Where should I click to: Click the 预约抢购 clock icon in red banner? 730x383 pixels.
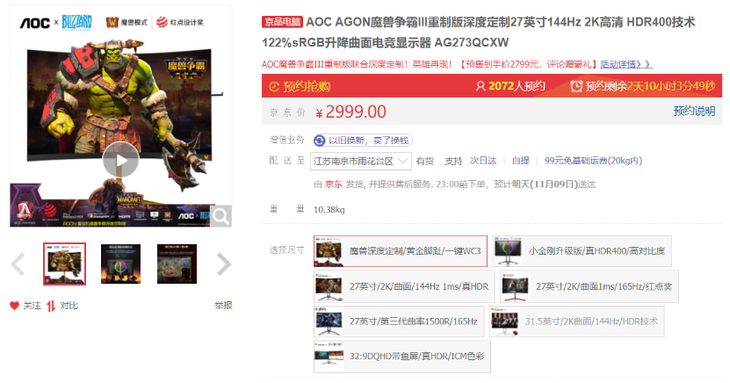coord(274,87)
